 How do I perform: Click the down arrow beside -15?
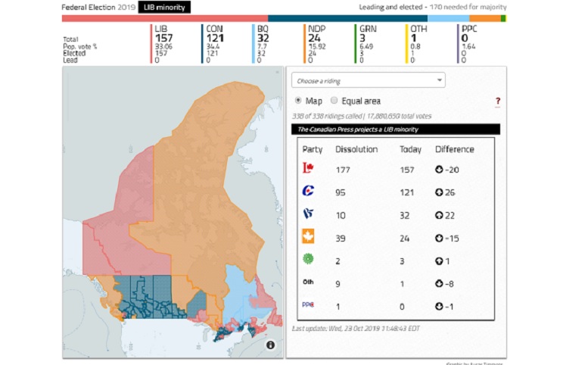coord(439,239)
